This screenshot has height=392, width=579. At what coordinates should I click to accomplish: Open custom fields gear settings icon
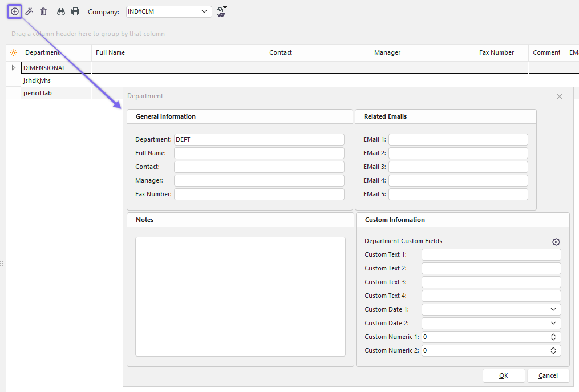coord(556,242)
